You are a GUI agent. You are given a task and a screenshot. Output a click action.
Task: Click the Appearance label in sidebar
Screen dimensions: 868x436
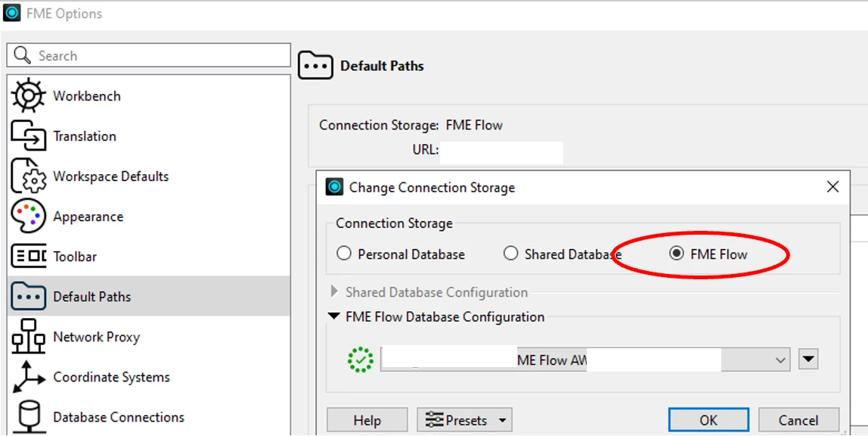(88, 216)
